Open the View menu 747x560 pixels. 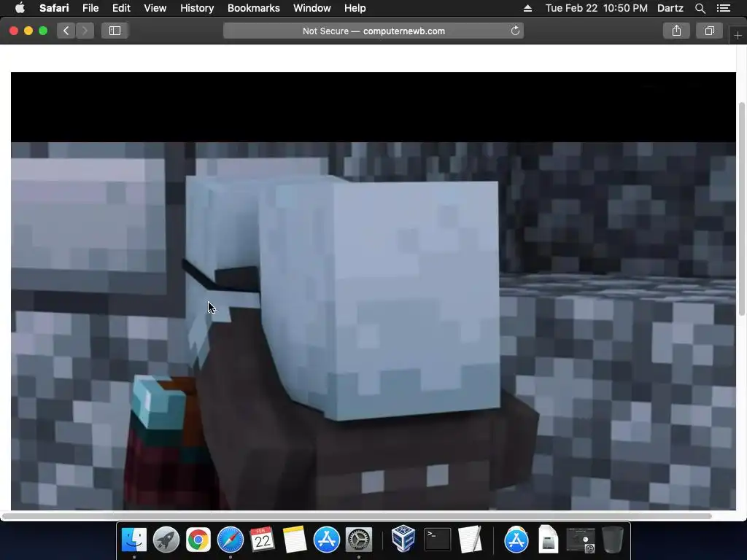pos(155,8)
